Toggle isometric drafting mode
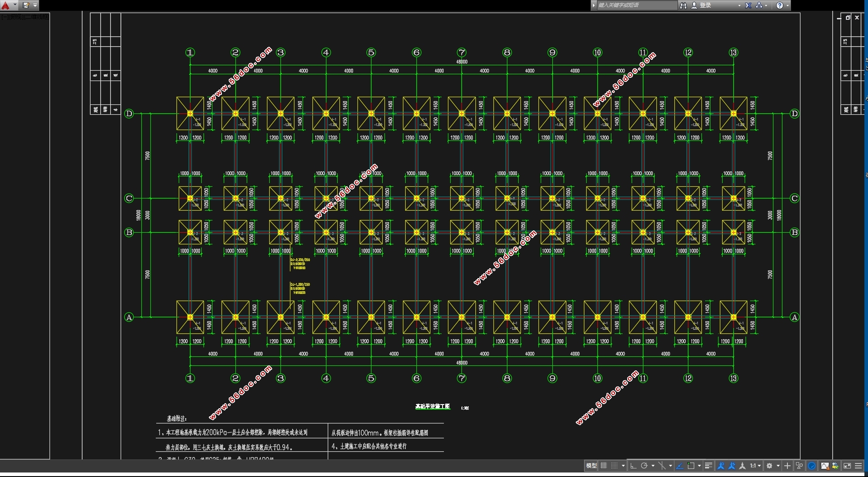 [662, 466]
